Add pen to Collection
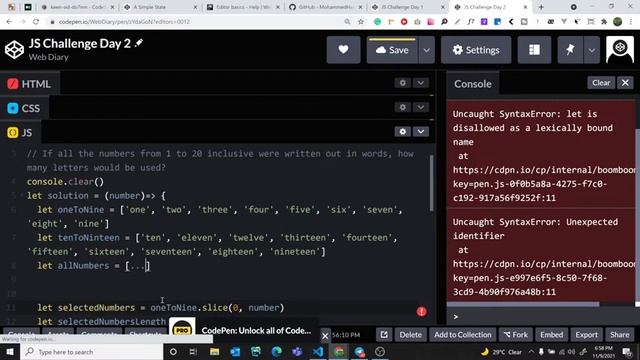Screen dimensions: 640x360 tap(462, 335)
